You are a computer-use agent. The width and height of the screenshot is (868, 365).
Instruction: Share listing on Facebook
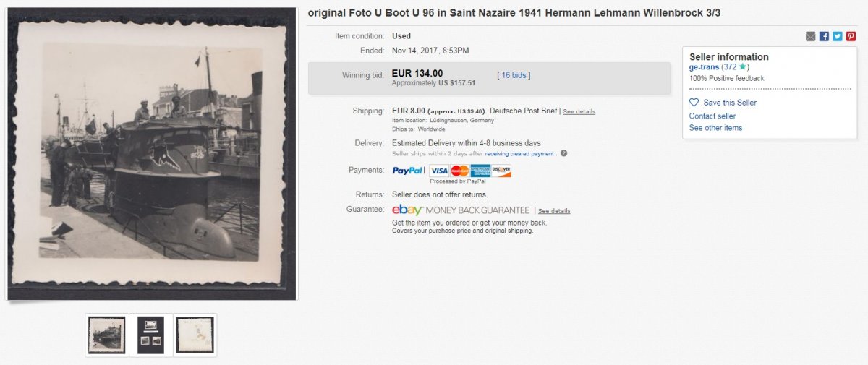point(824,36)
